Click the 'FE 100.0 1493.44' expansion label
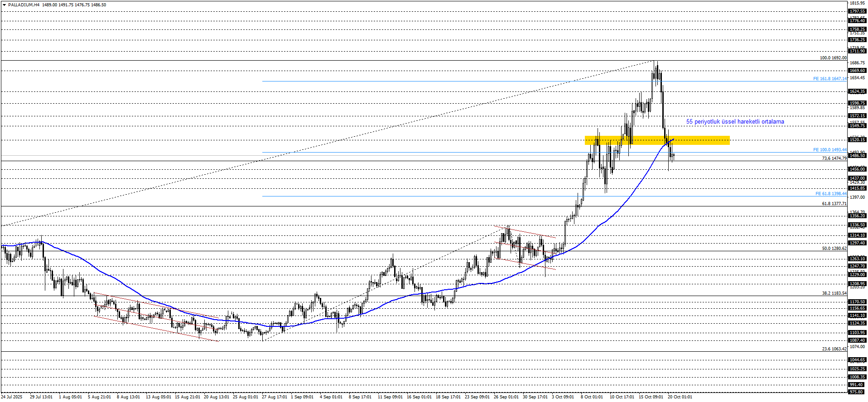Image resolution: width=868 pixels, height=402 pixels. tap(829, 150)
